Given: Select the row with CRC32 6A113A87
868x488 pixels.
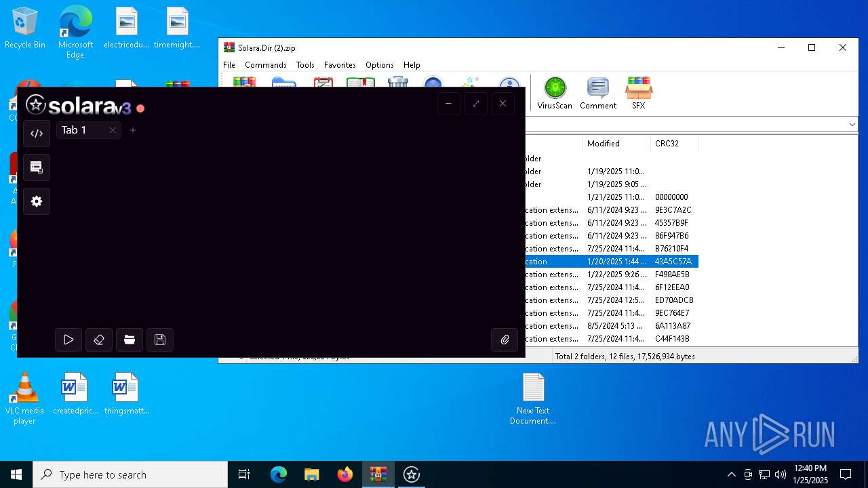Looking at the screenshot, I should click(x=612, y=326).
